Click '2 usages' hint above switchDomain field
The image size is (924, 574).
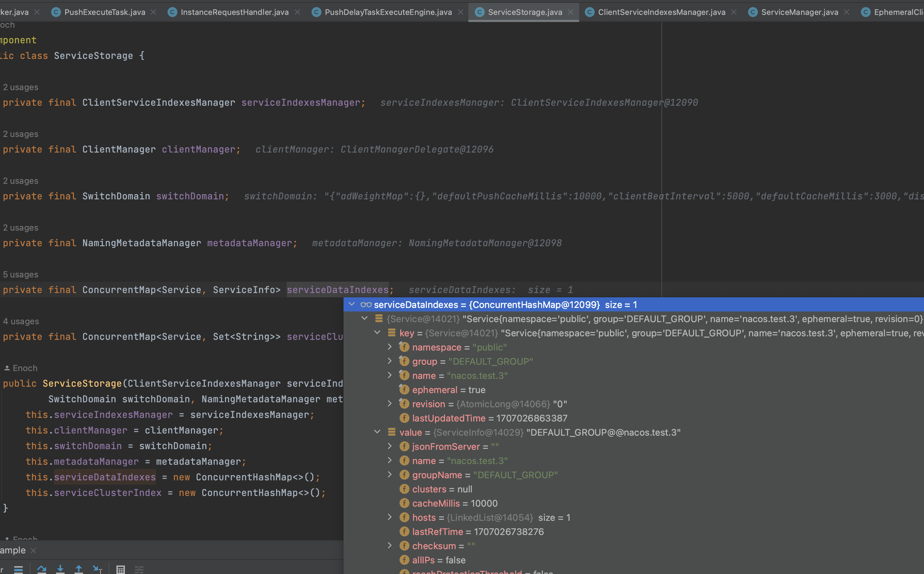(x=21, y=181)
